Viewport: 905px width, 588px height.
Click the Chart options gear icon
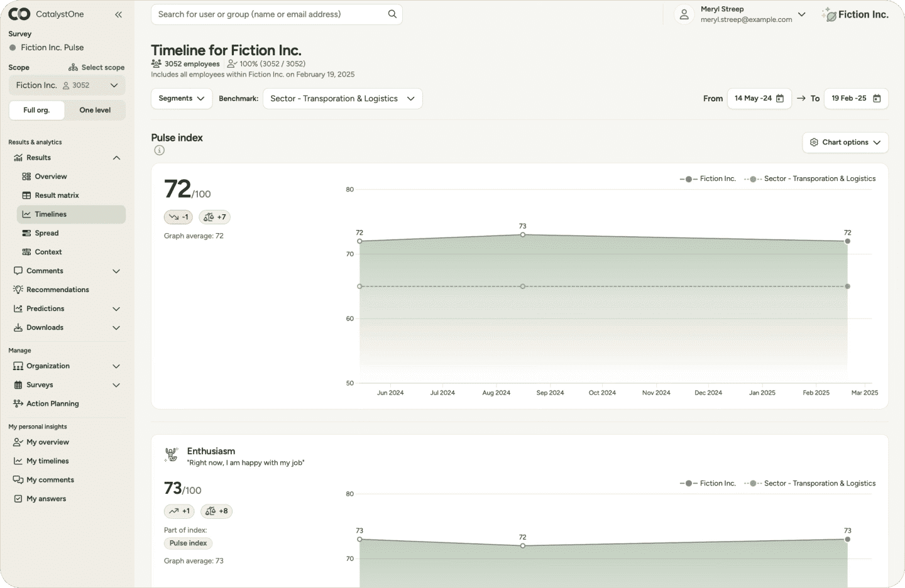[x=814, y=143]
